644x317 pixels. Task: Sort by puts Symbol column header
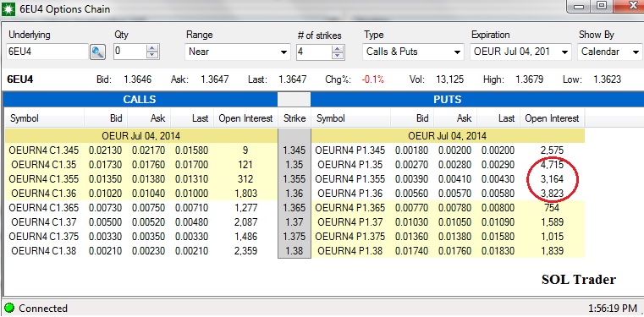[350, 118]
